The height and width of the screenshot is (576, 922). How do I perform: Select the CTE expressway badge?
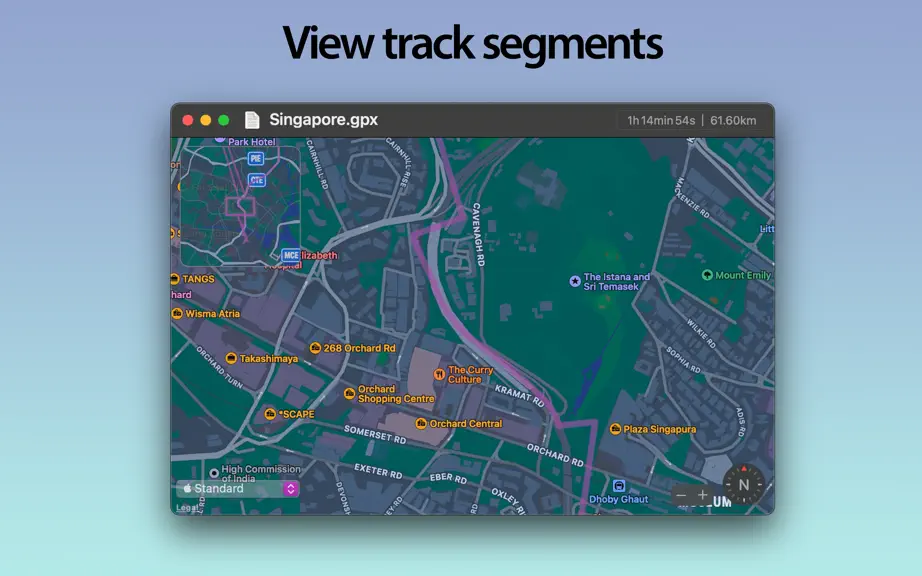coord(257,180)
